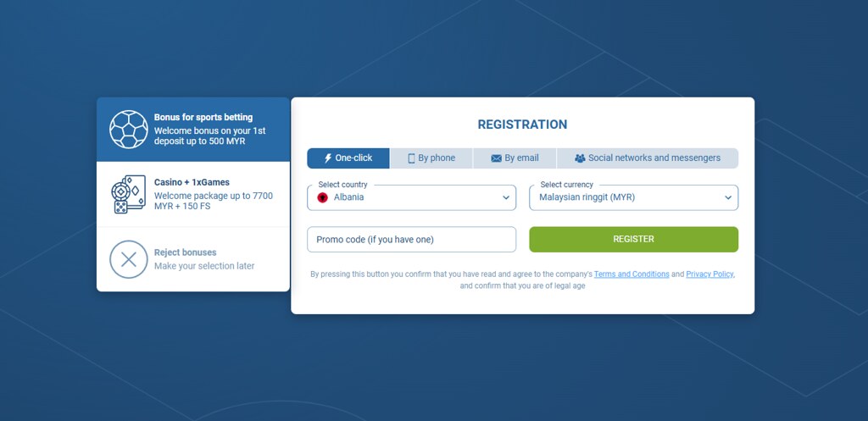Open the Terms and Conditions link
This screenshot has width=868, height=421.
632,274
